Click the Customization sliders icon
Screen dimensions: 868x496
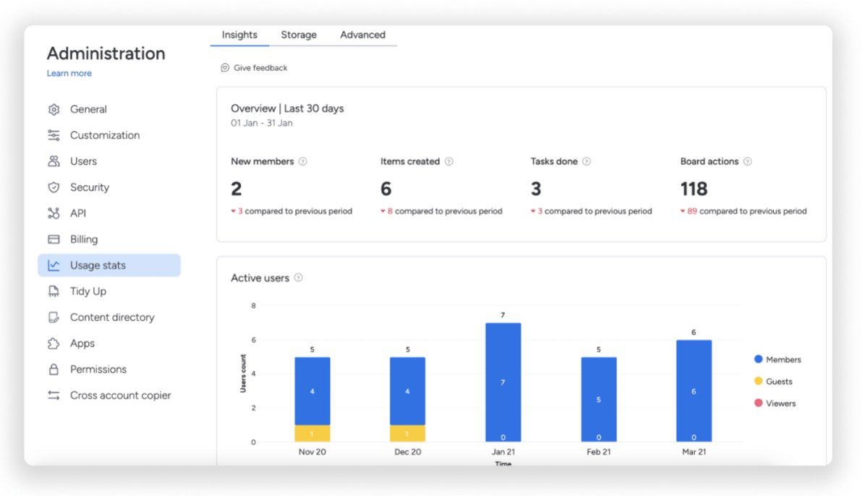click(54, 135)
